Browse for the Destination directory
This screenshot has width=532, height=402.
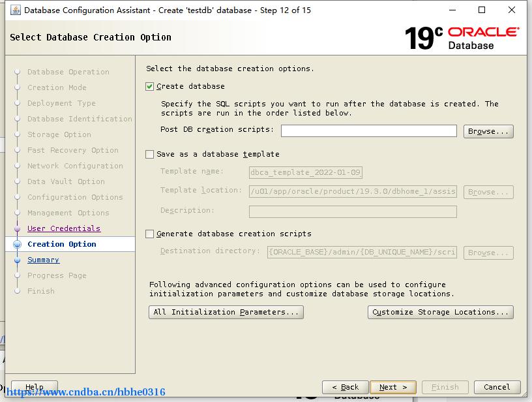(x=488, y=253)
